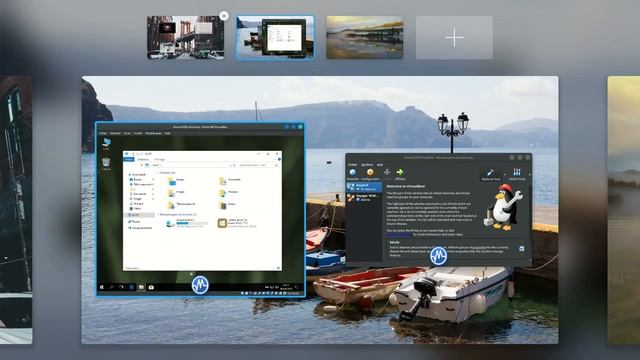Viewport: 640px width, 360px height.
Task: Select the highlighted middle desktop thumbnail
Action: 275,38
